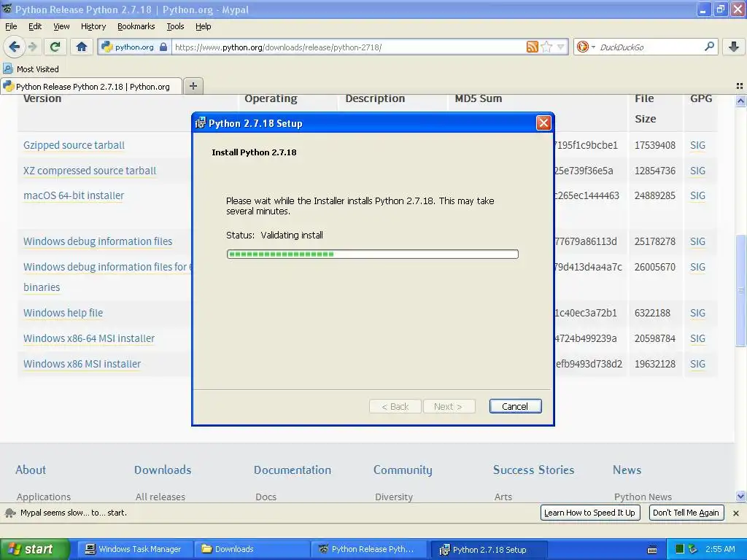The width and height of the screenshot is (747, 560).
Task: Bookmark this page with the star icon
Action: tap(546, 47)
